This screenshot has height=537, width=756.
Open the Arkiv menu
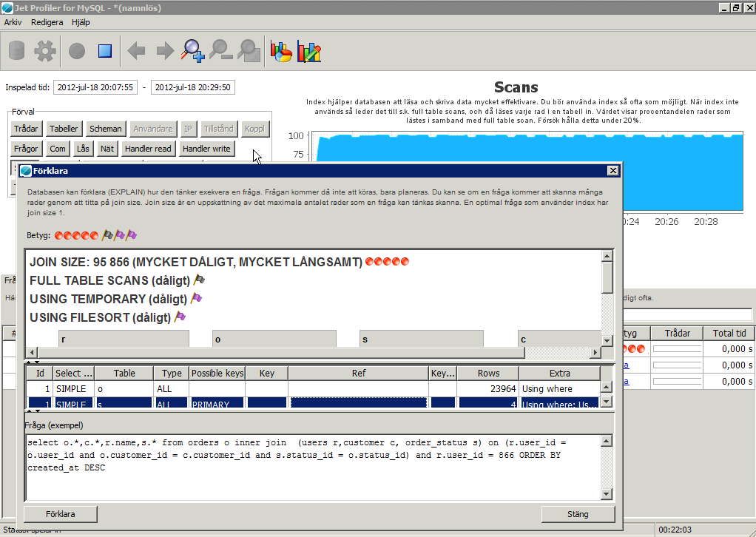(13, 22)
